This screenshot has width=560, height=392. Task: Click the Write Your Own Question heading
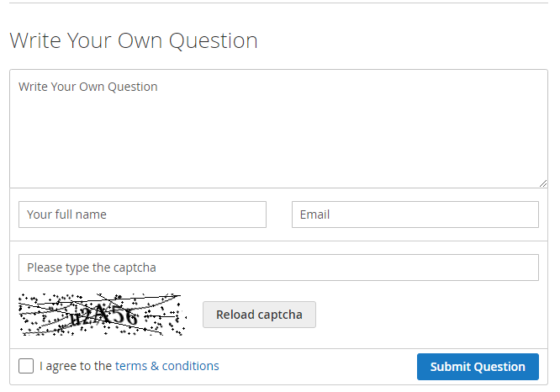coord(134,40)
